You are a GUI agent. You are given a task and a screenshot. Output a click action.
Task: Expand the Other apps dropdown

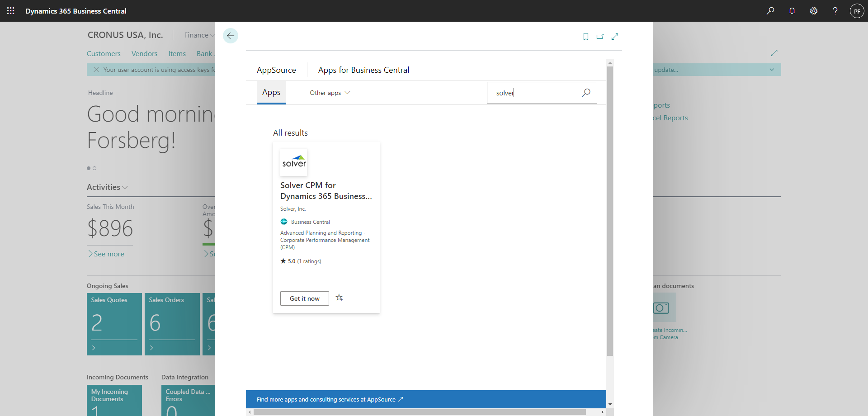330,93
